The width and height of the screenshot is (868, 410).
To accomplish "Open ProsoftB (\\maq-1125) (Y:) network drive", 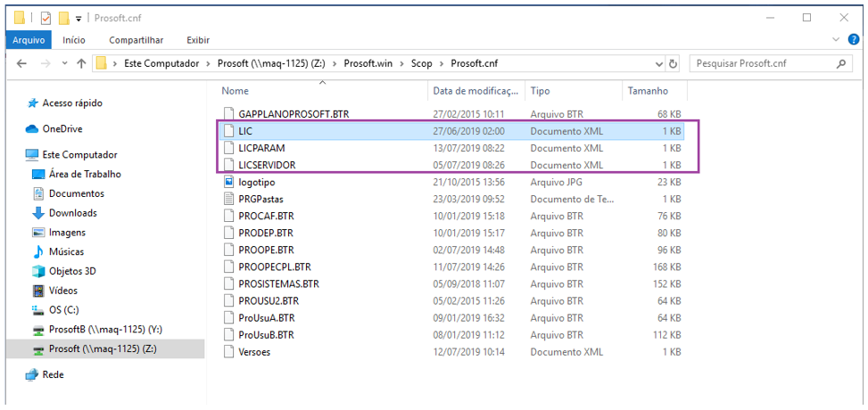I will 105,329.
